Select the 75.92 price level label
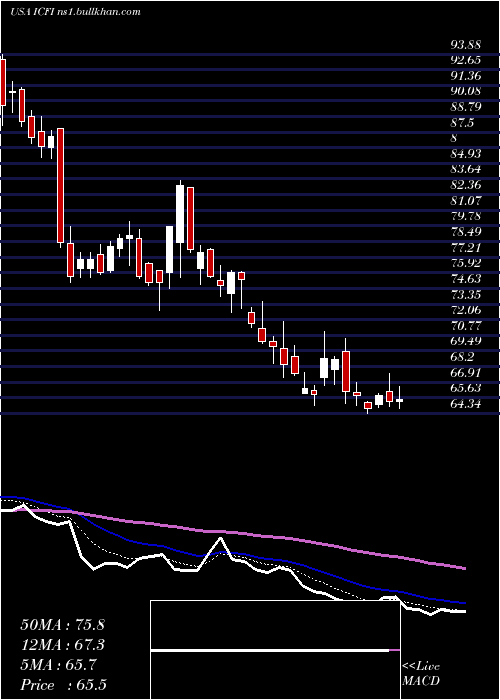 [465, 263]
